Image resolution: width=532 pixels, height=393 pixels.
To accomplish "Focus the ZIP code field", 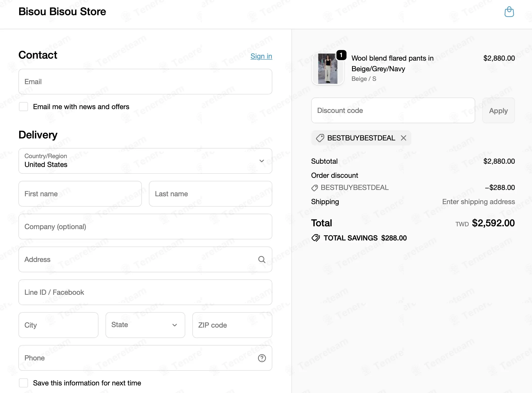I will pos(232,325).
